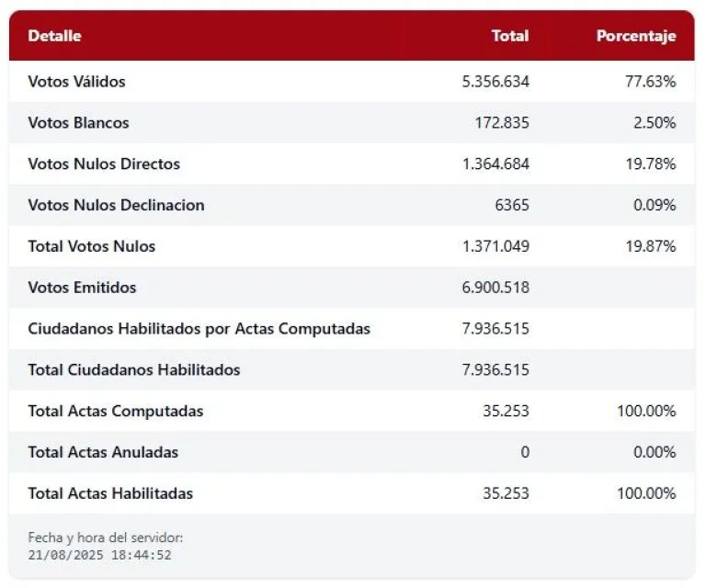Click the Votos Emitidos row label
This screenshot has width=706, height=588.
[x=82, y=288]
